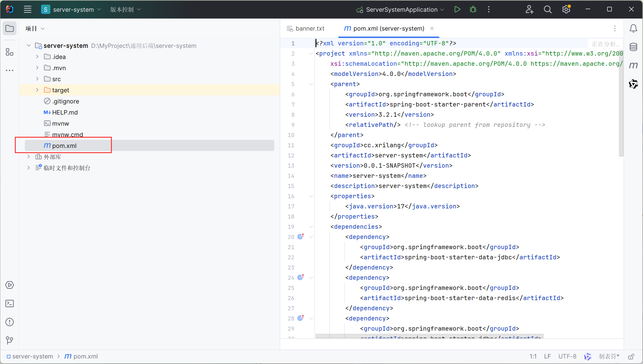Change UTF-8 file encoding

(x=567, y=356)
